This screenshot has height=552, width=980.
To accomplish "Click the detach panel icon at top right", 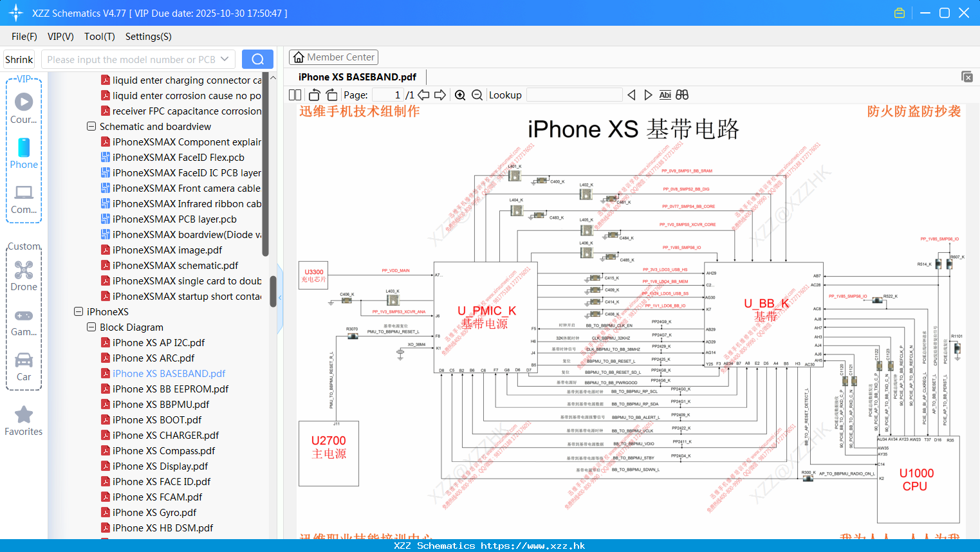I will [x=967, y=77].
